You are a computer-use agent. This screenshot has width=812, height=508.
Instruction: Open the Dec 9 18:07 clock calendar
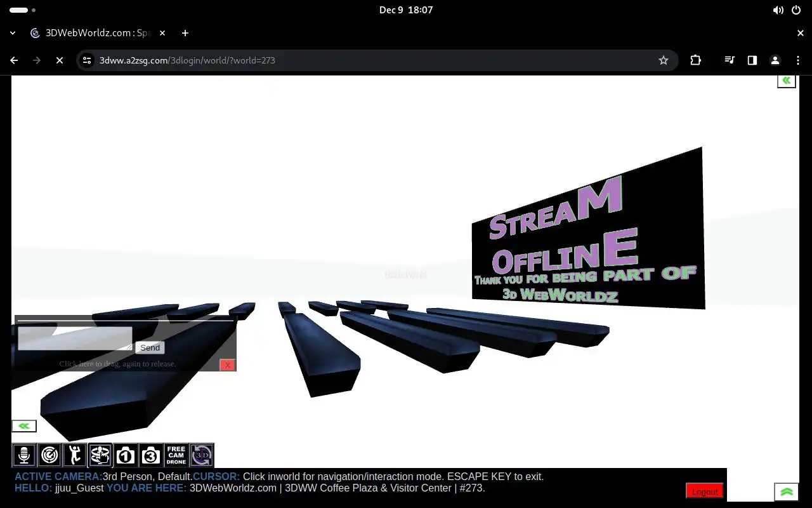click(406, 10)
